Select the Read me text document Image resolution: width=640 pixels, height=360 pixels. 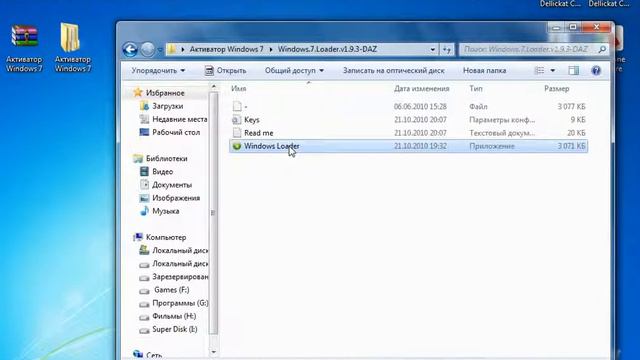[408, 133]
